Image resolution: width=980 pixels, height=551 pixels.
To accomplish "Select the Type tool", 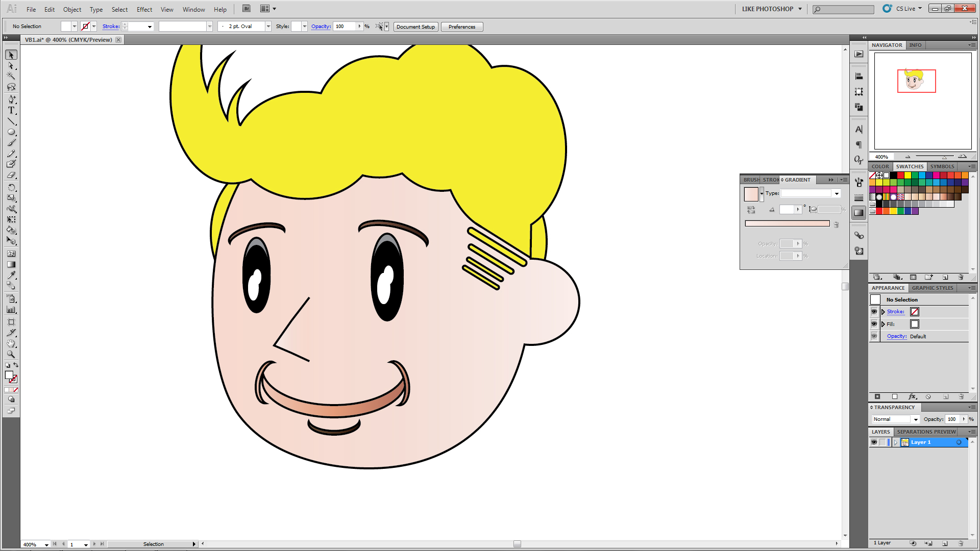I will 11,110.
